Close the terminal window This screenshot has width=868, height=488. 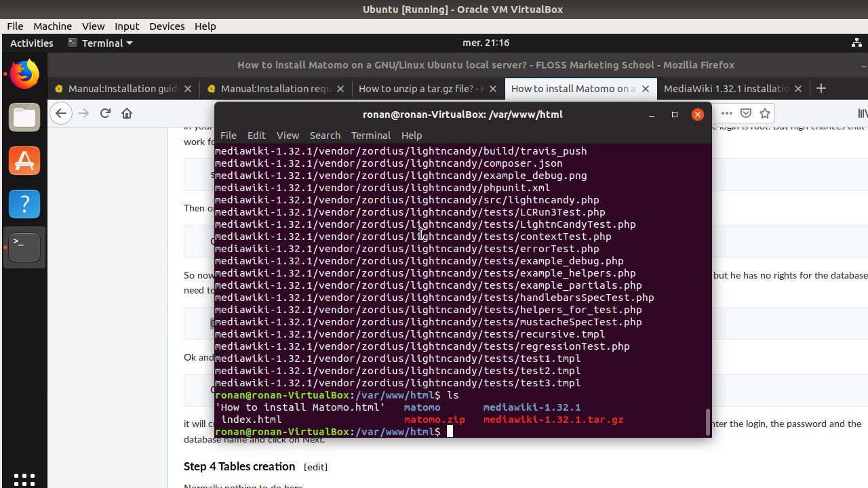coord(698,115)
